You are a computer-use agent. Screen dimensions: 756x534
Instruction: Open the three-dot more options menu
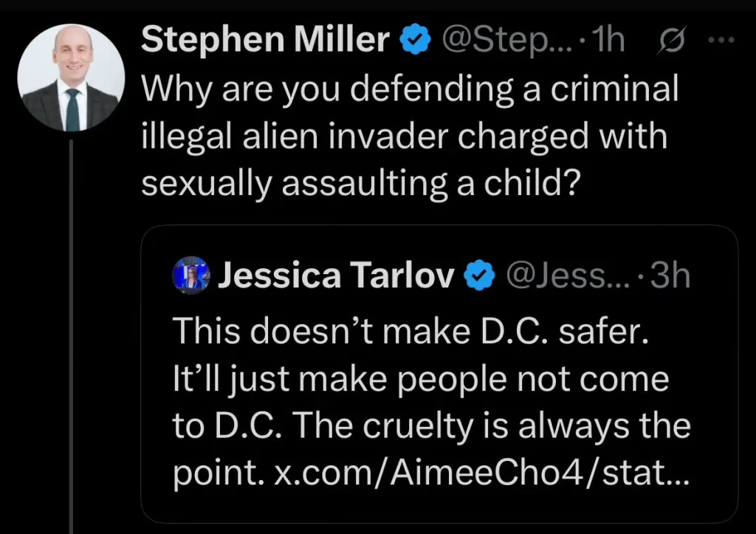[x=717, y=41]
